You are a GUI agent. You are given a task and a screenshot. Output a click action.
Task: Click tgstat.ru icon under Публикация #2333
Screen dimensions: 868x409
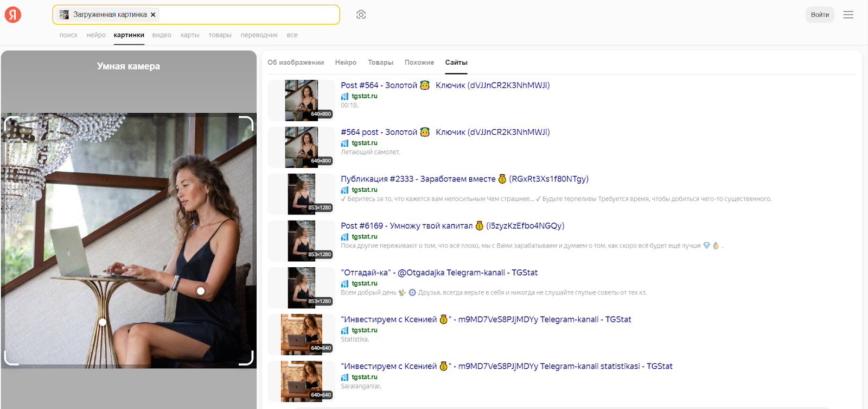click(x=344, y=190)
